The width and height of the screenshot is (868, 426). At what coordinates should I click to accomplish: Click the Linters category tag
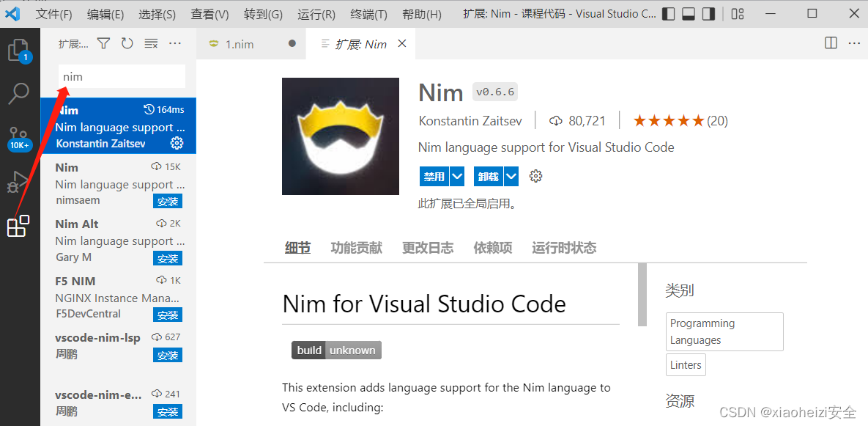pyautogui.click(x=686, y=365)
